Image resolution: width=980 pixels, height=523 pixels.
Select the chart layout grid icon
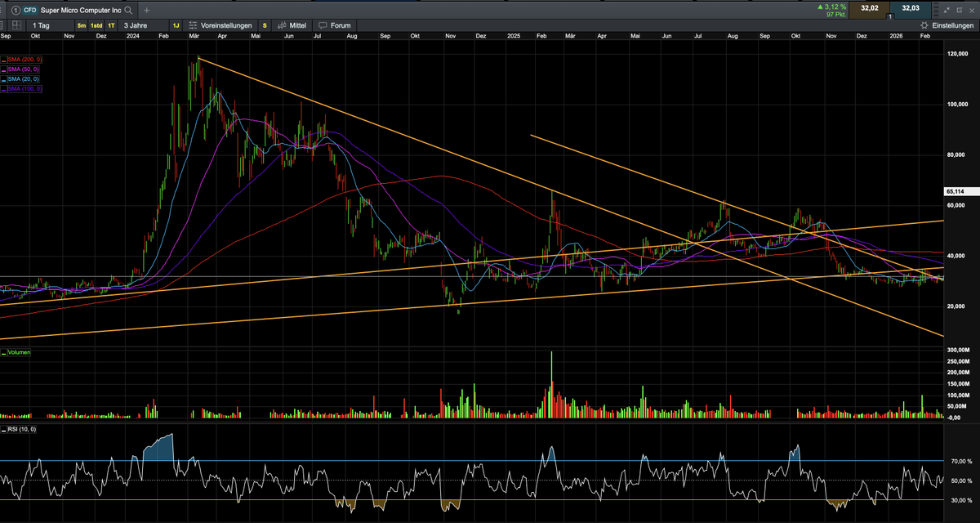click(16, 25)
